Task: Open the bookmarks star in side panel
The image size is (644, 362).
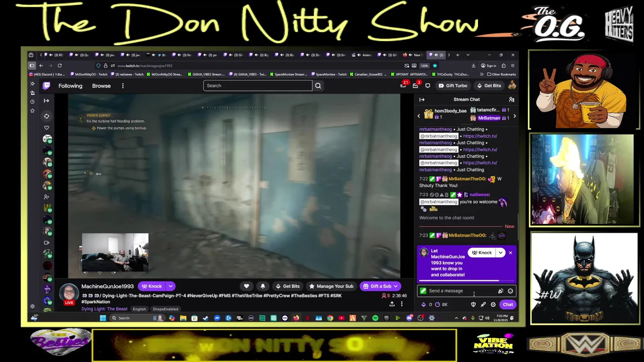Action: click(x=32, y=110)
